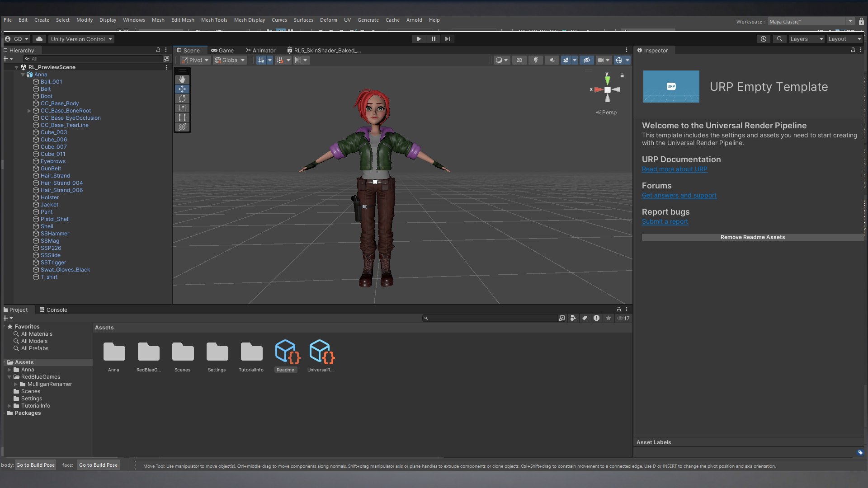The height and width of the screenshot is (488, 868).
Task: Expand the MulliganRenamer folder
Action: (16, 384)
